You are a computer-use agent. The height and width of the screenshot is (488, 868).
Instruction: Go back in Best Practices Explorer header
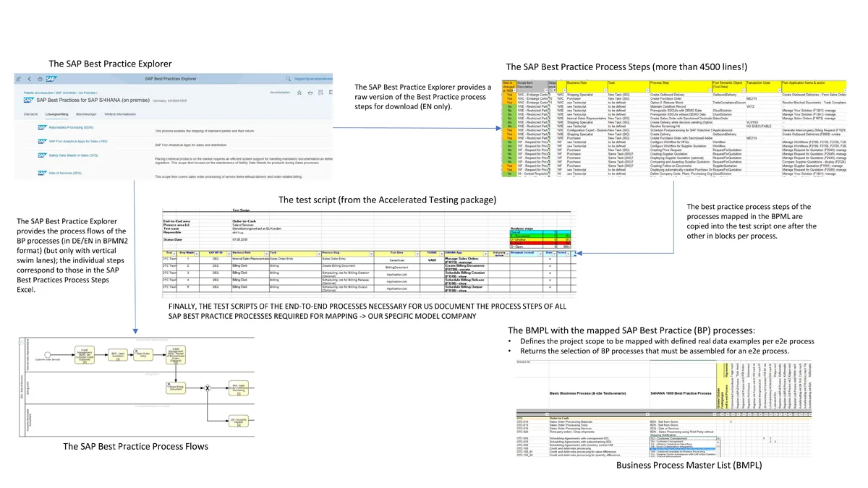pyautogui.click(x=30, y=79)
